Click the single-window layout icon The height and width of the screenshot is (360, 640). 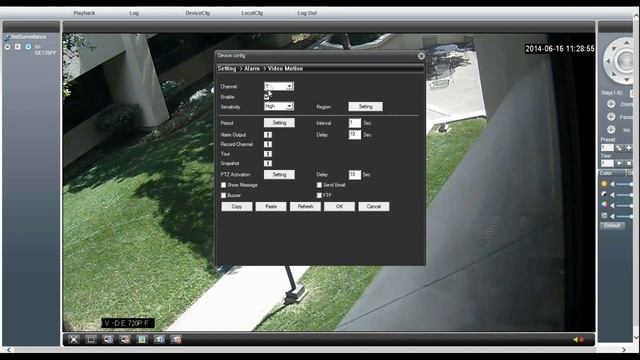pyautogui.click(x=91, y=339)
